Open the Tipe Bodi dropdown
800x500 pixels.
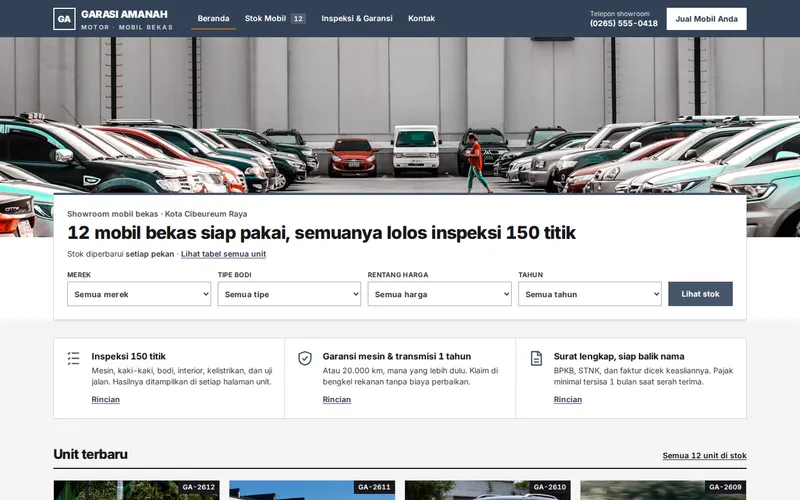(x=289, y=294)
